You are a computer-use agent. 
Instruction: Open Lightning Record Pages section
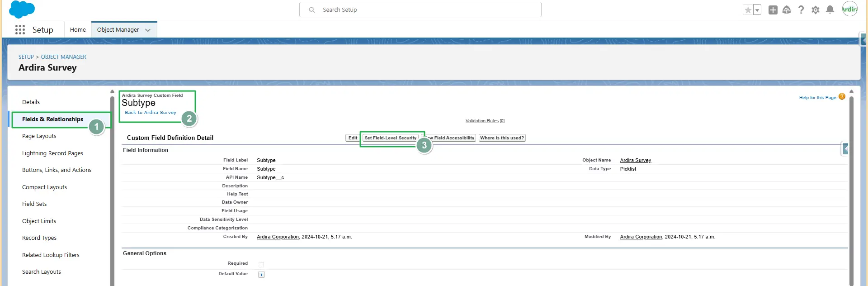click(x=52, y=153)
